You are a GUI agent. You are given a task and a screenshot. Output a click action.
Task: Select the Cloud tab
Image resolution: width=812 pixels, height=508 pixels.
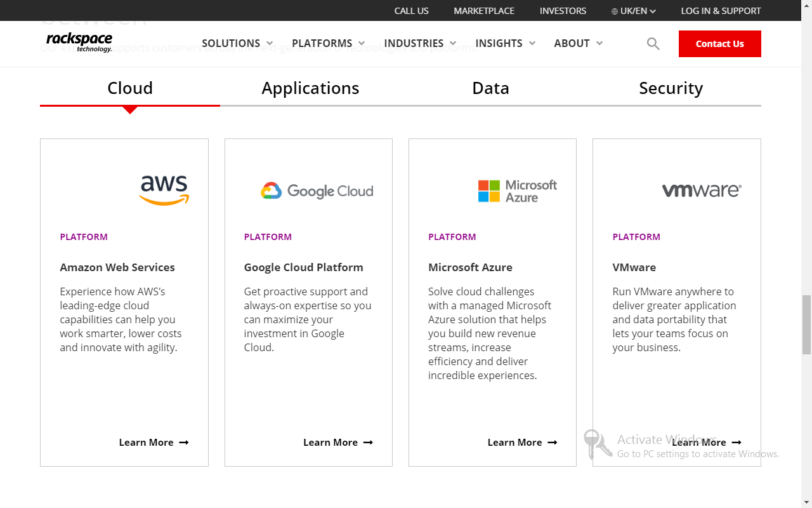pos(130,88)
